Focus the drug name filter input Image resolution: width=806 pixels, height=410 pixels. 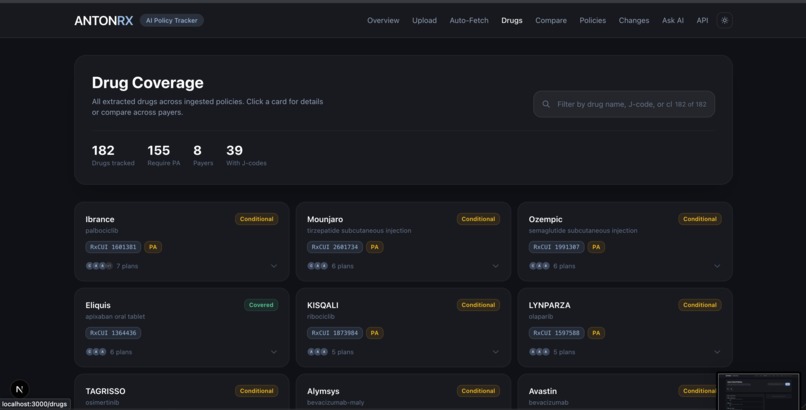tap(624, 104)
